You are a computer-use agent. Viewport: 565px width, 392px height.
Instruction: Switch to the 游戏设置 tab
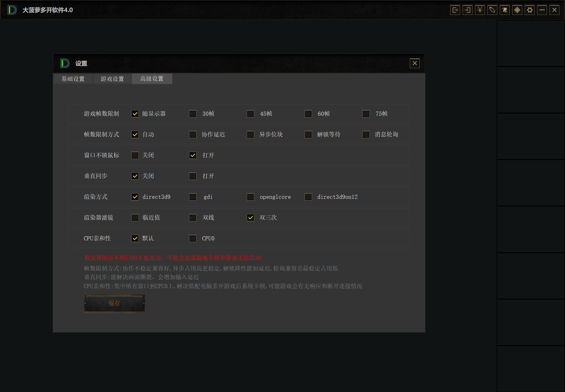(112, 79)
